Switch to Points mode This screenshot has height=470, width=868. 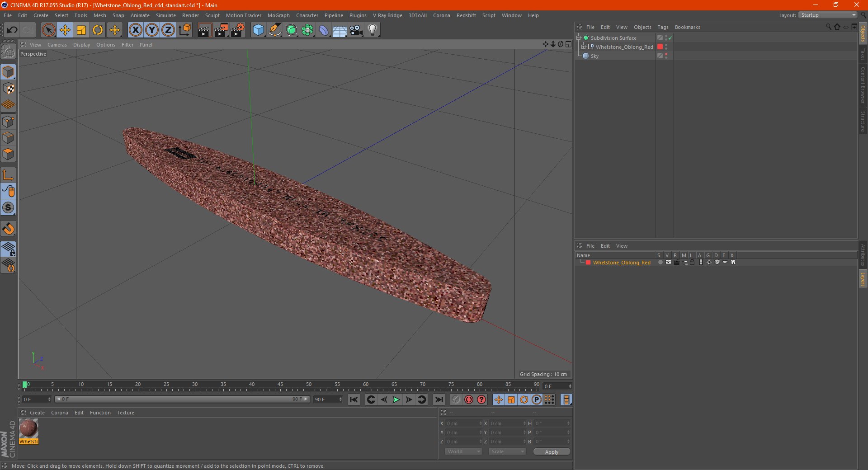tap(8, 121)
